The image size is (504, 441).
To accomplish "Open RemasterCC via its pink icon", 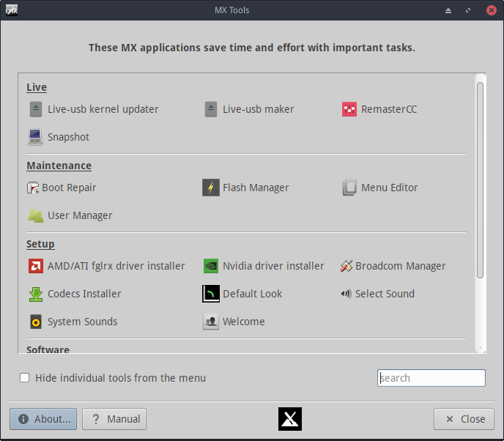I will [x=349, y=109].
